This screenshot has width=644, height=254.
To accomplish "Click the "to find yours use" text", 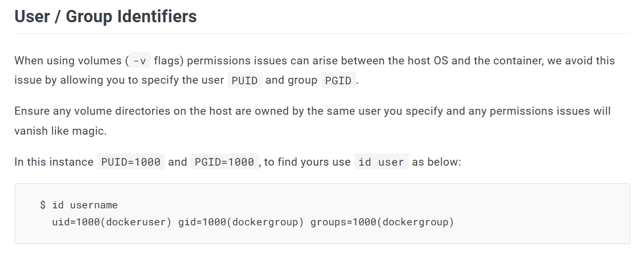I will click(307, 162).
